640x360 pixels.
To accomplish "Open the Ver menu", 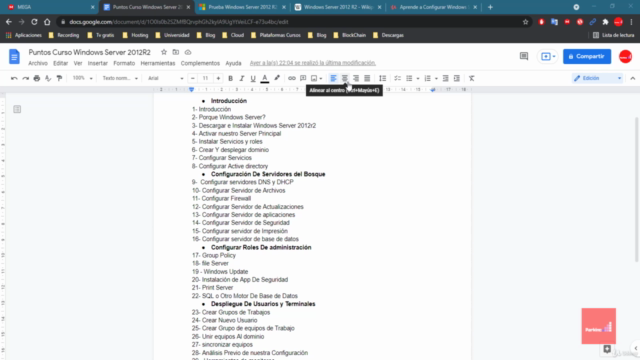I will 78,63.
